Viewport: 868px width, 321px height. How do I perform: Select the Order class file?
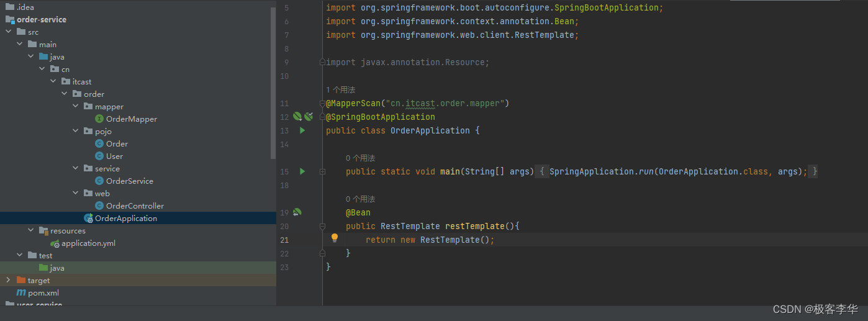point(117,143)
